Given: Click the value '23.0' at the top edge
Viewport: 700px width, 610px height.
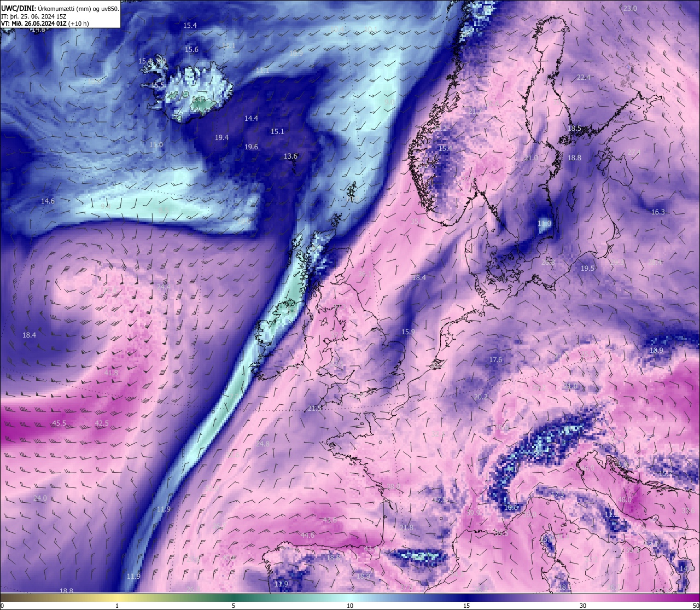Looking at the screenshot, I should coord(630,9).
